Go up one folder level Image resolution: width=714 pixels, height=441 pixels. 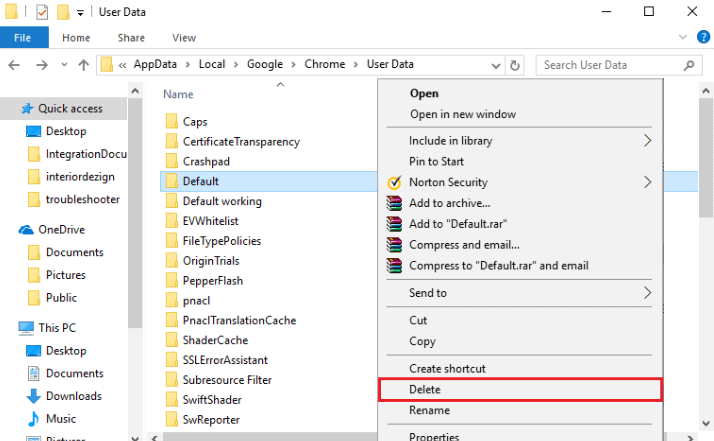(83, 65)
